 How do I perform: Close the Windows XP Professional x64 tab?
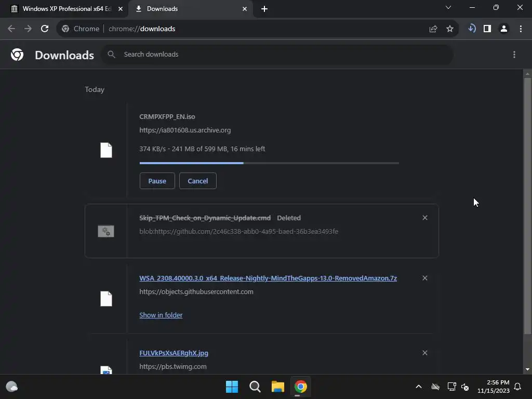121,9
